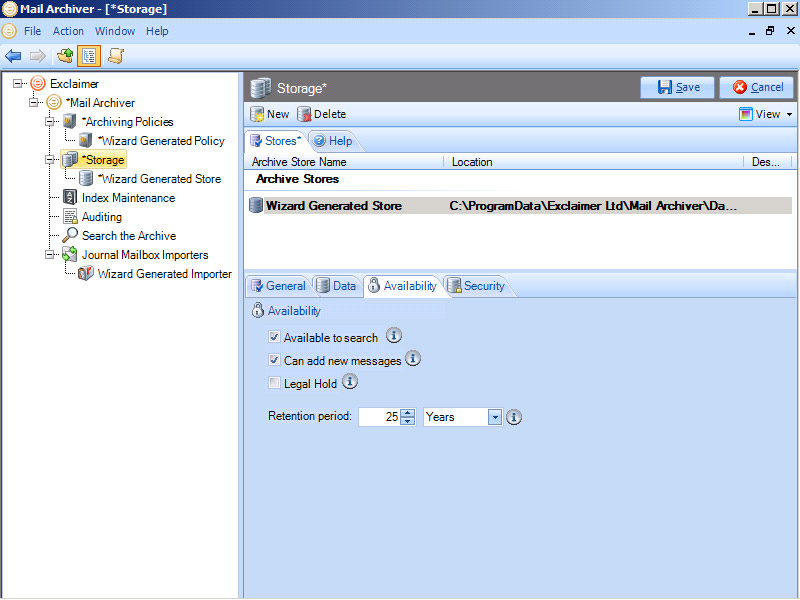The height and width of the screenshot is (600, 800).
Task: Click the Storage header database icon
Action: (x=261, y=88)
